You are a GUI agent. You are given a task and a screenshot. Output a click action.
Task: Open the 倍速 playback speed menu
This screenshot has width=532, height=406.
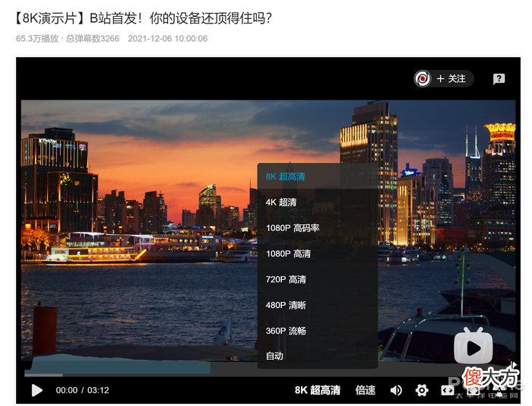[366, 390]
